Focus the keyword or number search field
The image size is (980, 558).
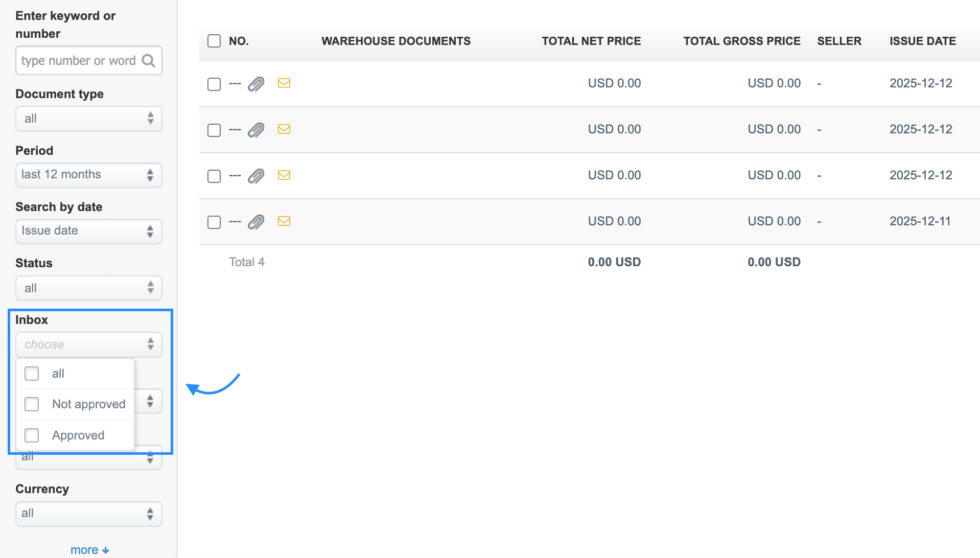click(79, 61)
